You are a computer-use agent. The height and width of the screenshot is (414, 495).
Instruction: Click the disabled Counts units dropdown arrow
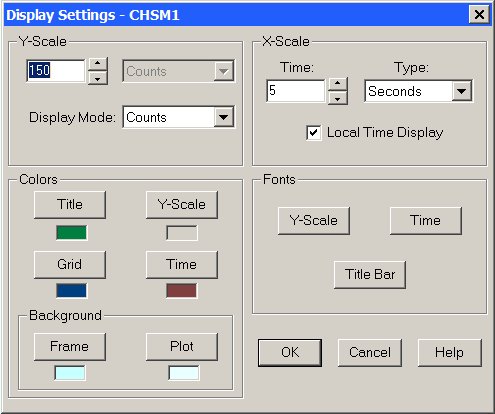[x=223, y=71]
